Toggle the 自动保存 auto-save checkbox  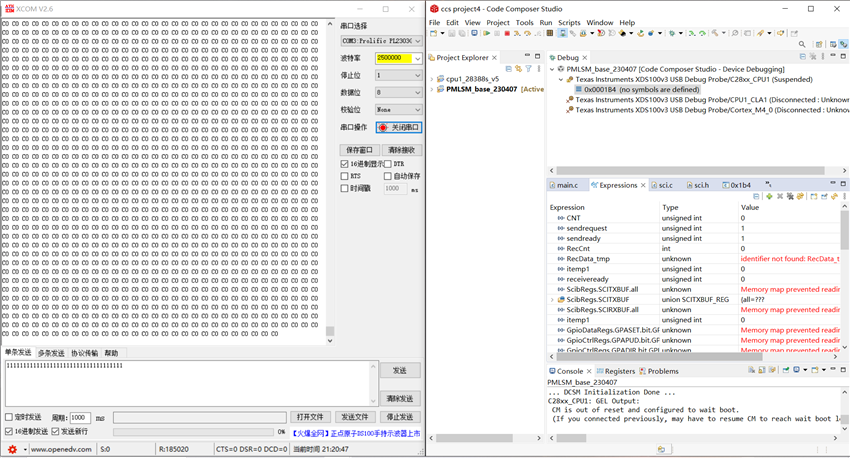pyautogui.click(x=388, y=176)
